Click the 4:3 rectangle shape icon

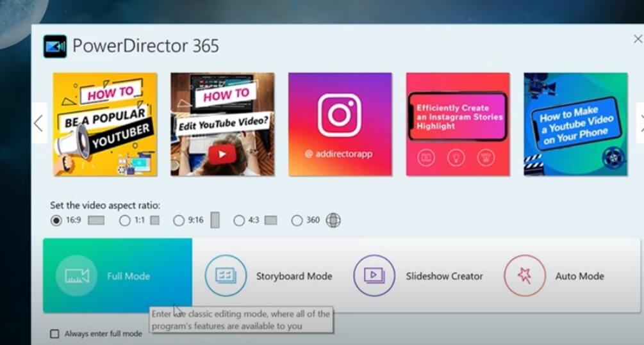[x=270, y=221]
